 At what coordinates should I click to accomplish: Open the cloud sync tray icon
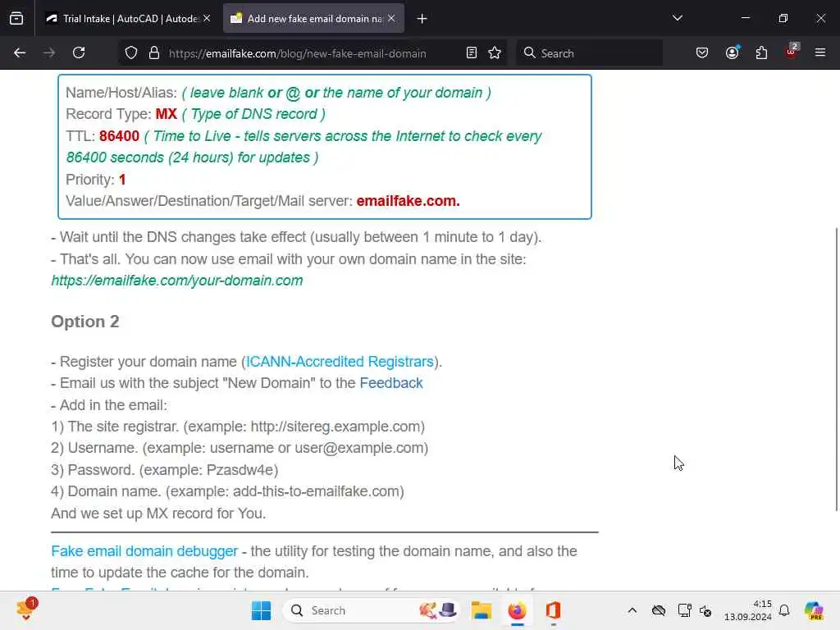[x=659, y=610]
